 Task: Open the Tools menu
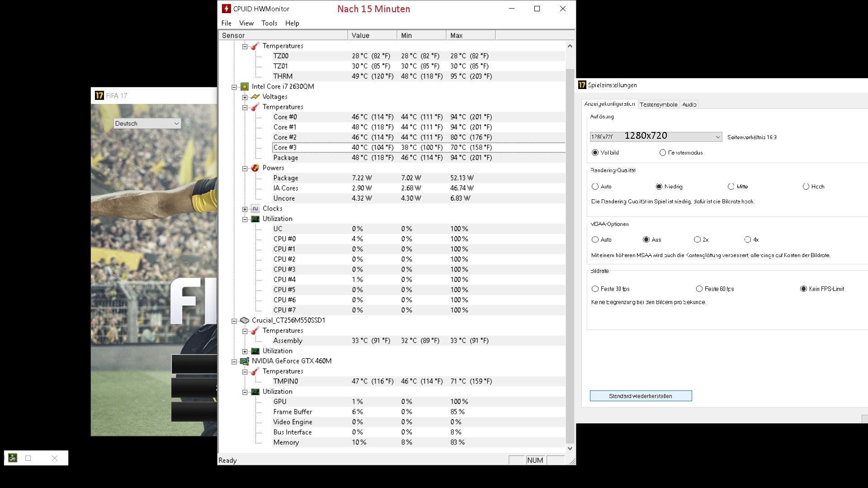pyautogui.click(x=269, y=23)
